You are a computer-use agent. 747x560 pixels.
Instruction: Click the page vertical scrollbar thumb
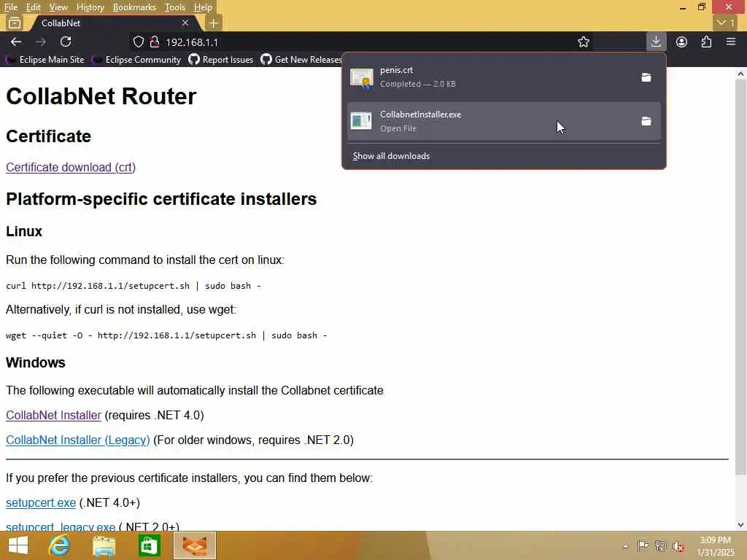pyautogui.click(x=740, y=277)
